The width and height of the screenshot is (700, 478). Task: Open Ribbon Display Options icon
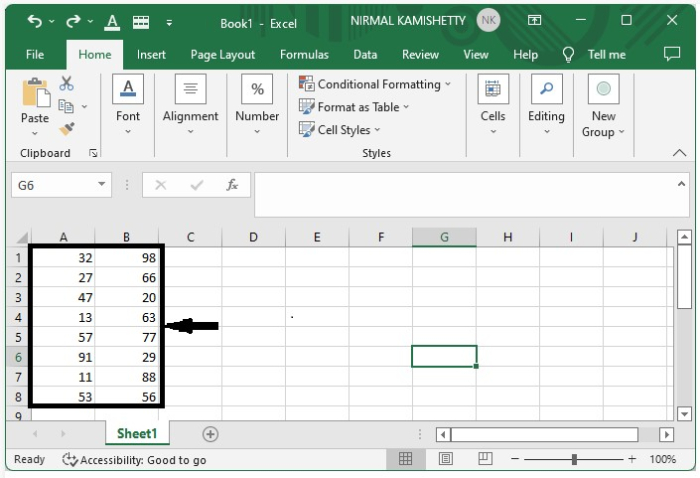(x=534, y=20)
